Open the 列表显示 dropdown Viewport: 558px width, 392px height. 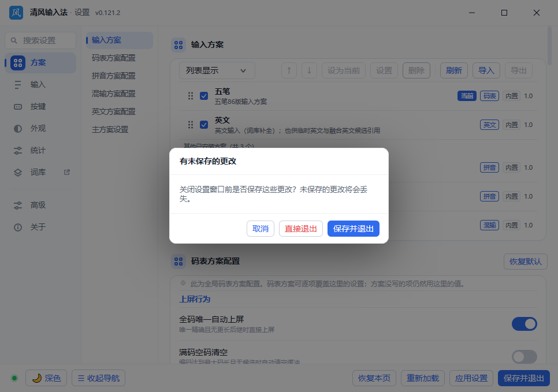click(x=217, y=70)
